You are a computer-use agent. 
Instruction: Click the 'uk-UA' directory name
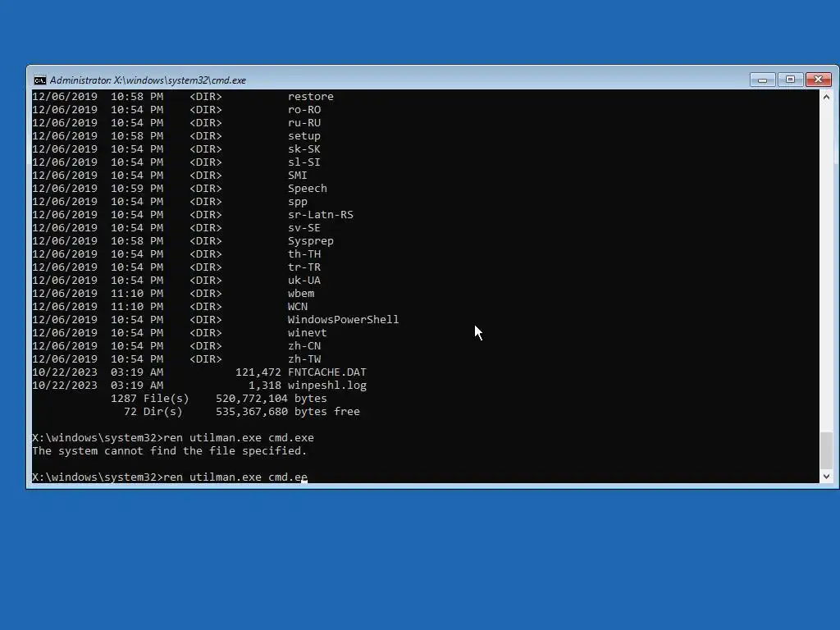click(304, 281)
